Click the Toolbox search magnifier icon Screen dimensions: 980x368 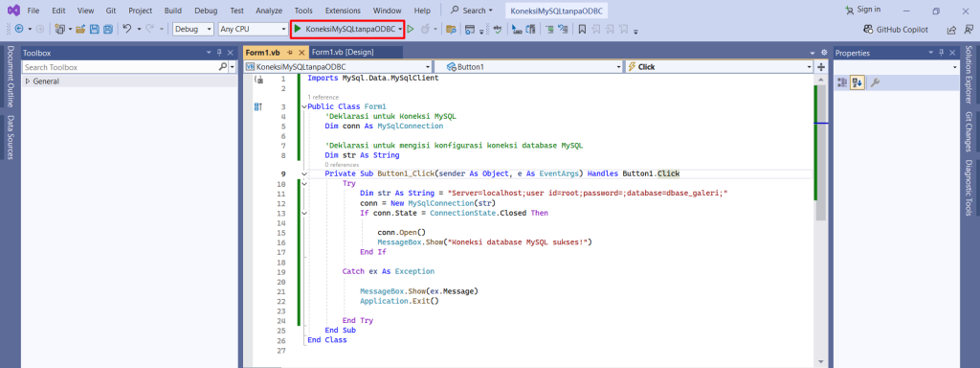tap(222, 66)
